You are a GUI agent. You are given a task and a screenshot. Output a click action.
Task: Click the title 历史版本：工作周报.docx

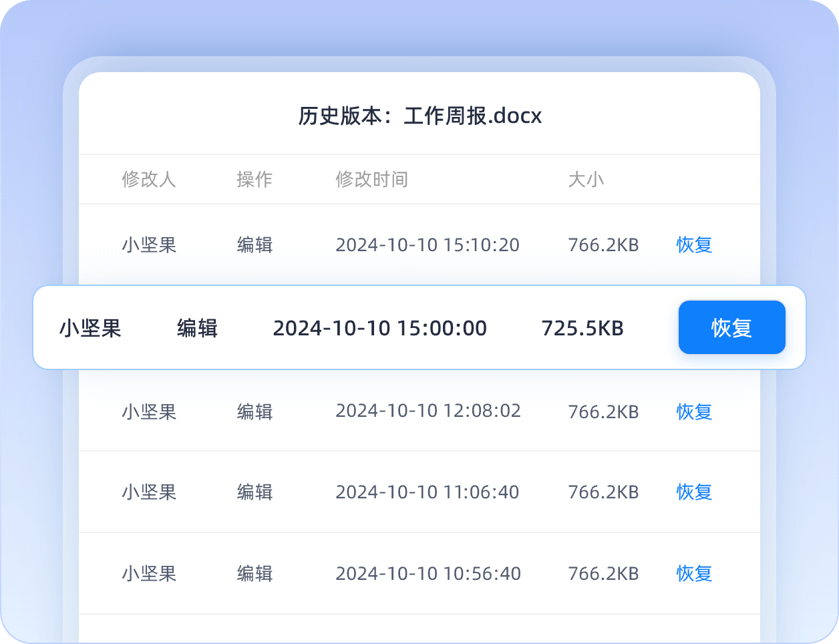[x=420, y=116]
